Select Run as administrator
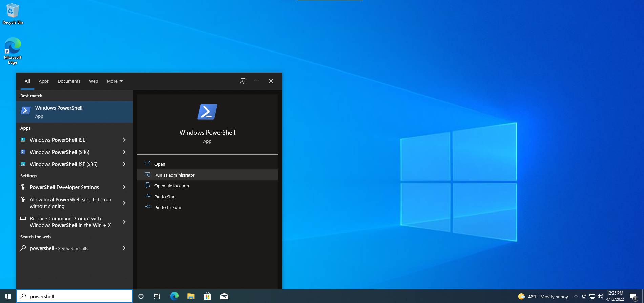The width and height of the screenshot is (644, 303). (174, 175)
